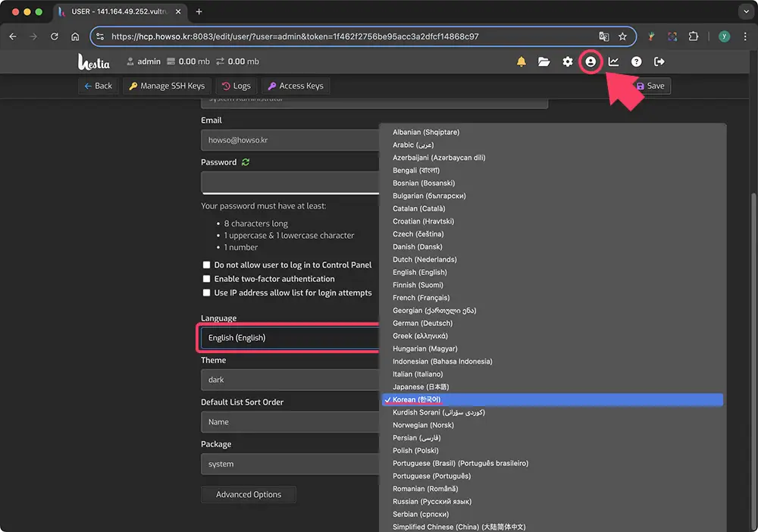Choose Finnish (Suomi) option
Image resolution: width=758 pixels, height=532 pixels.
coord(552,285)
